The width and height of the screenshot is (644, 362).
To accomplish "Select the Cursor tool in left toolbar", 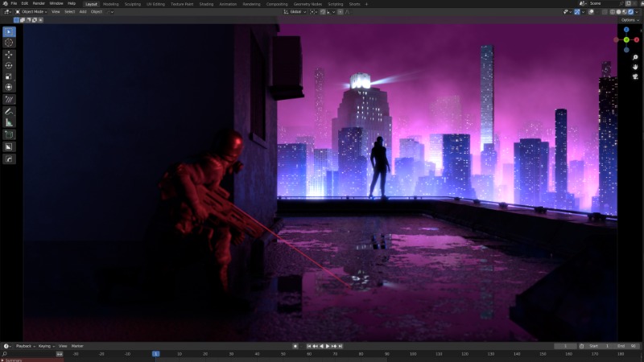I will [9, 43].
